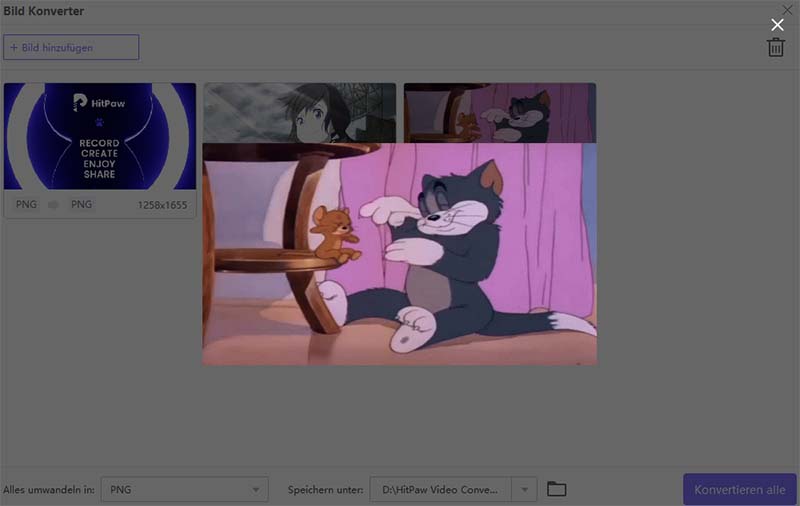Select the HitPaw Record Create thumbnail
The image size is (800, 506).
point(99,136)
